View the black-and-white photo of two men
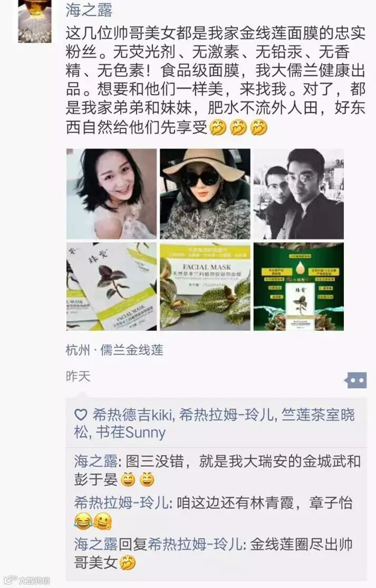This screenshot has height=588, width=376. point(298,194)
